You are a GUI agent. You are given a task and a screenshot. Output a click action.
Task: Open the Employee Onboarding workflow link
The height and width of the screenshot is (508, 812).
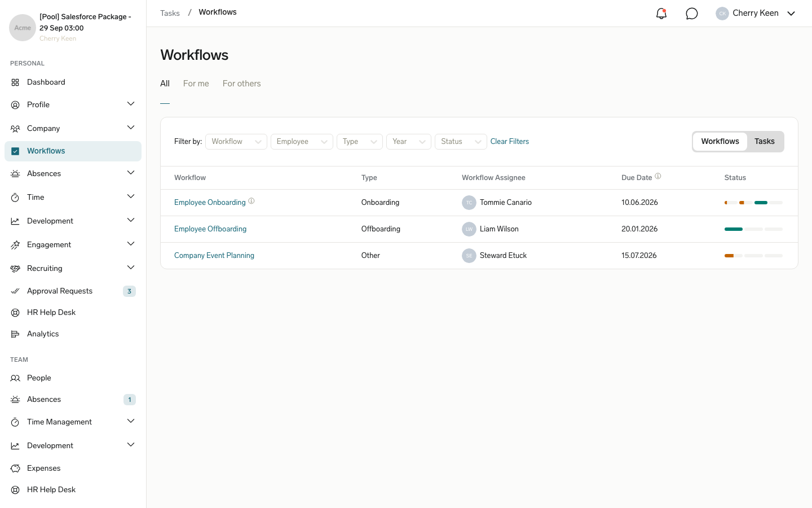coord(210,203)
